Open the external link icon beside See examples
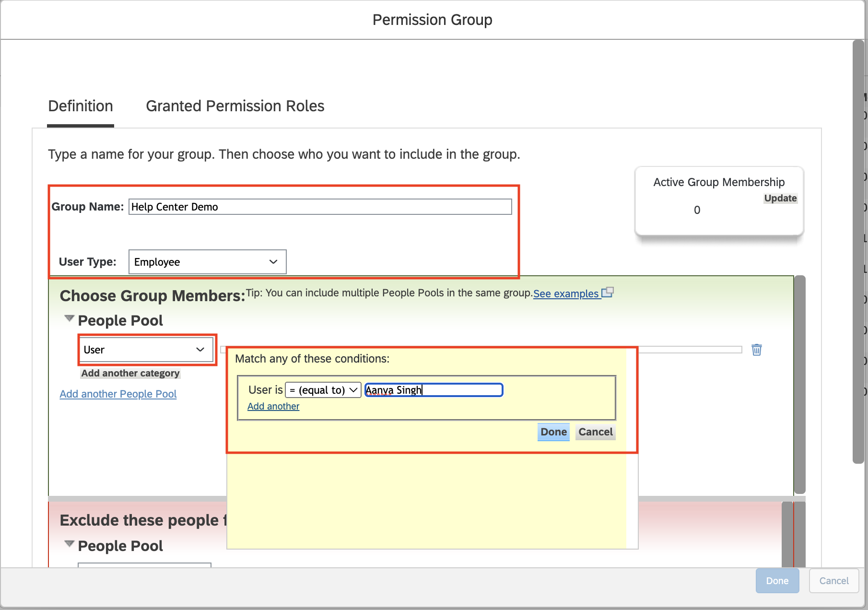Viewport: 868px width, 610px height. [608, 292]
